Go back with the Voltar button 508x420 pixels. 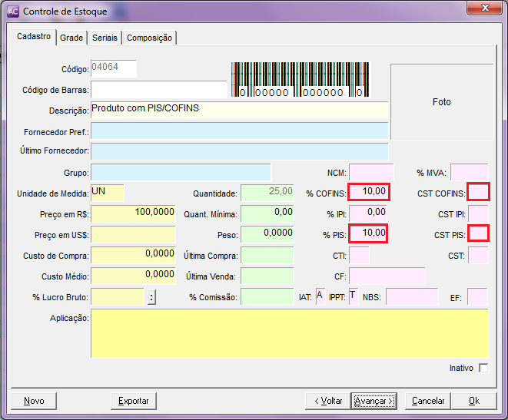point(327,401)
